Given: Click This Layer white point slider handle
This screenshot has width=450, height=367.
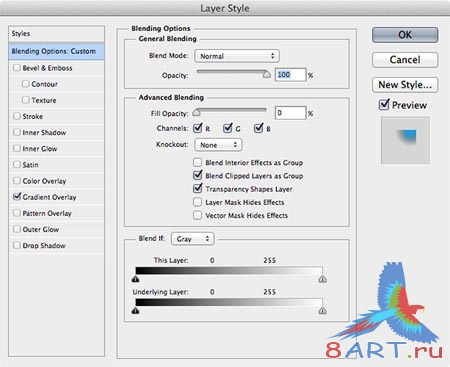Looking at the screenshot, I should 322,279.
